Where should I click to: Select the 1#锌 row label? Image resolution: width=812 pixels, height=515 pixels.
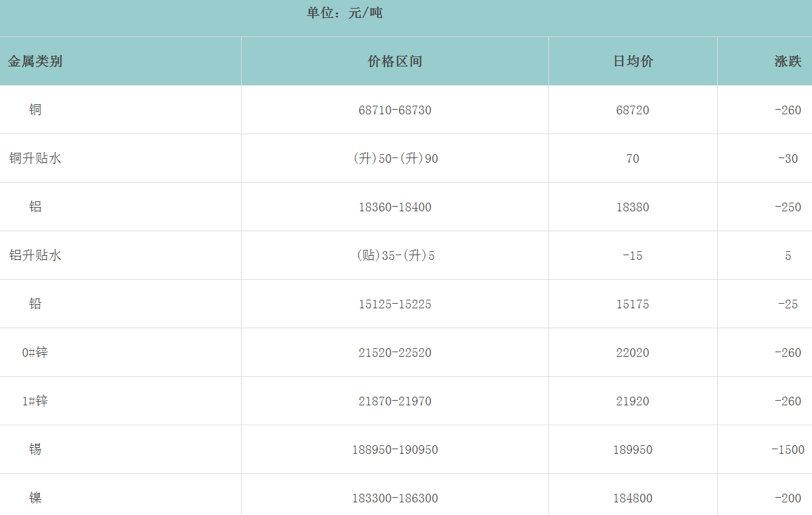pos(35,401)
